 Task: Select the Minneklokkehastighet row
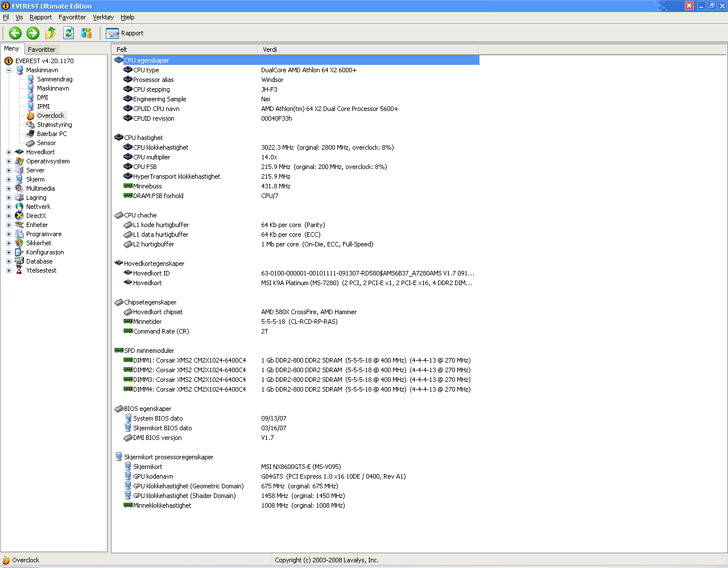pos(296,505)
